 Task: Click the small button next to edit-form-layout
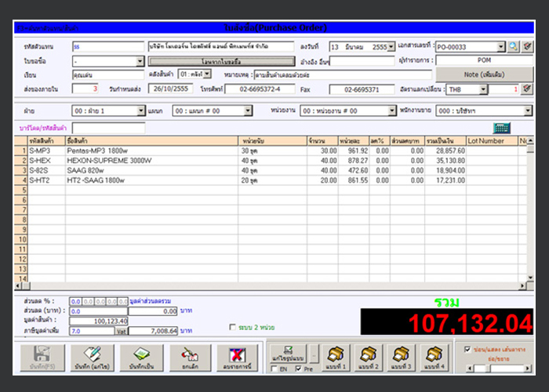[x=314, y=354]
